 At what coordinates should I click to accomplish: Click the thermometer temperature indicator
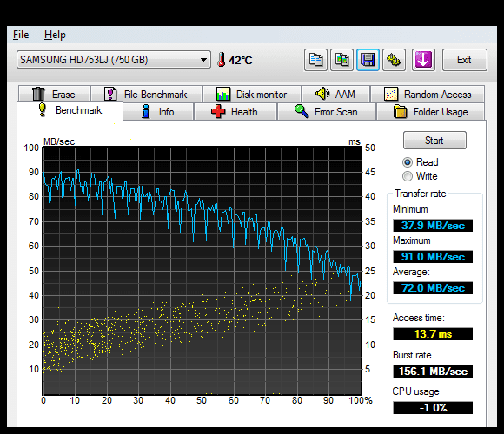click(235, 60)
